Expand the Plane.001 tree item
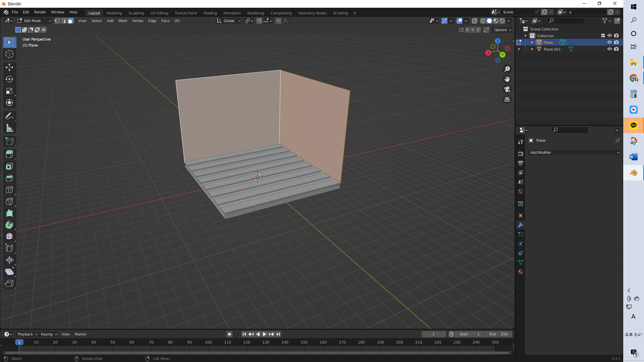Viewport: 644px width, 362px height. coord(532,49)
